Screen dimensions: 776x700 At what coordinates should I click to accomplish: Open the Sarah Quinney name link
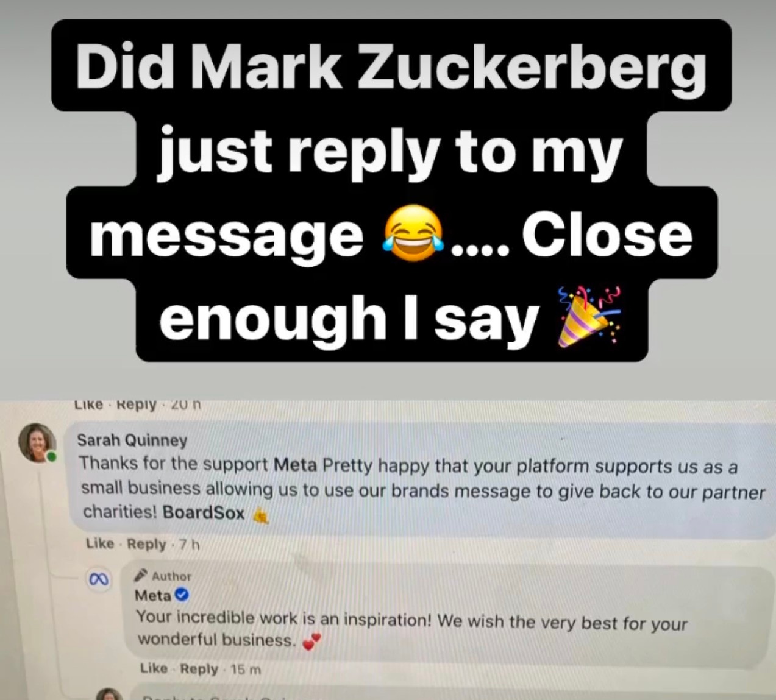132,440
